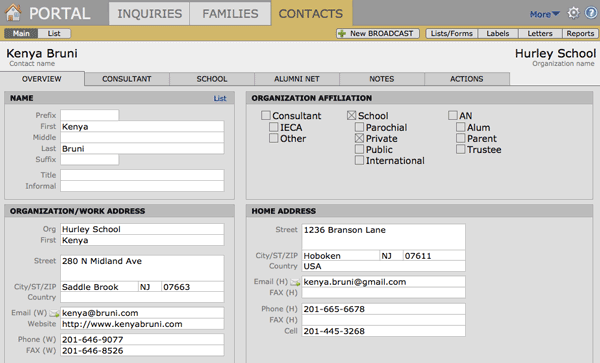Click the home ZIP field 07611
600x363 pixels.
tap(434, 256)
